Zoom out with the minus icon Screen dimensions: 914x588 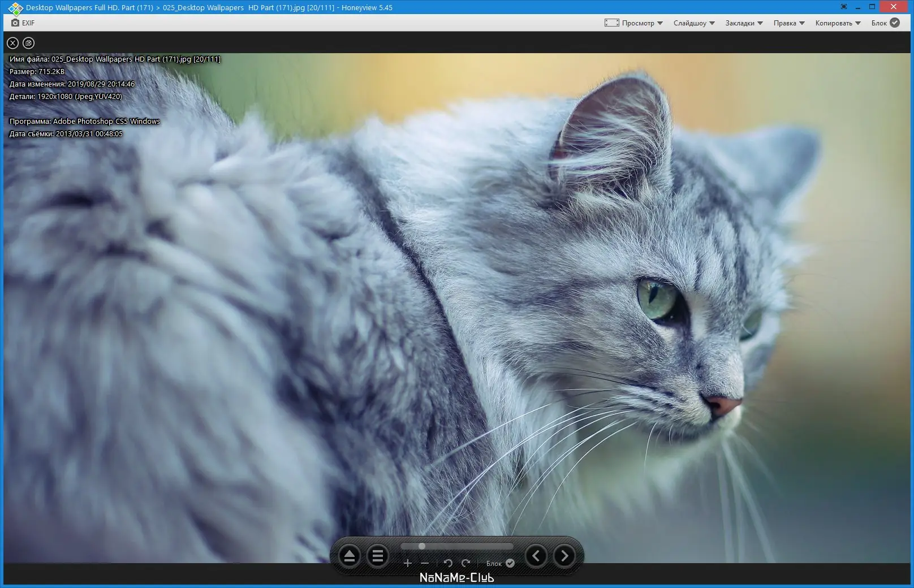[x=425, y=563]
